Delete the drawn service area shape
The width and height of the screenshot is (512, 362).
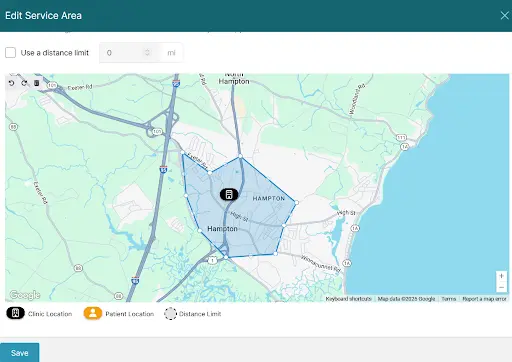pyautogui.click(x=37, y=83)
